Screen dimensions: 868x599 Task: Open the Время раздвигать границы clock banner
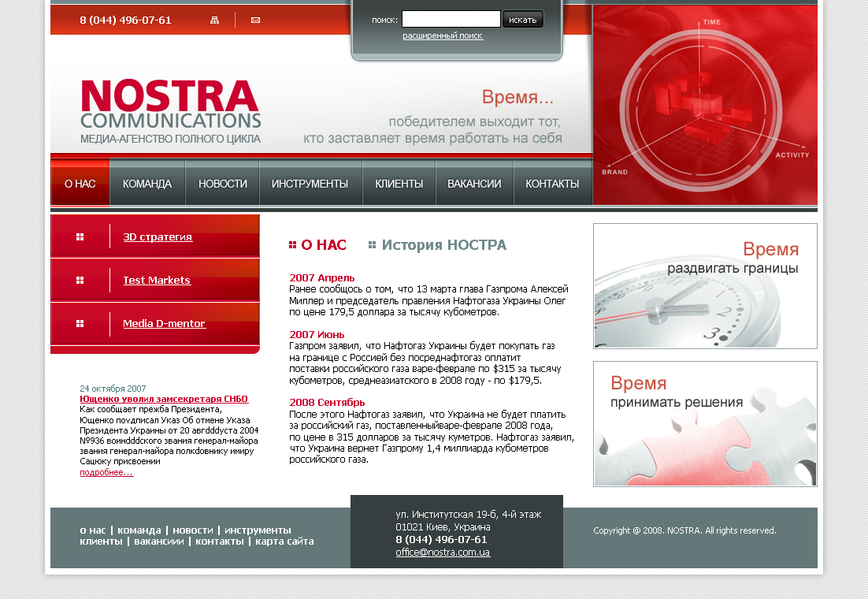pyautogui.click(x=705, y=286)
